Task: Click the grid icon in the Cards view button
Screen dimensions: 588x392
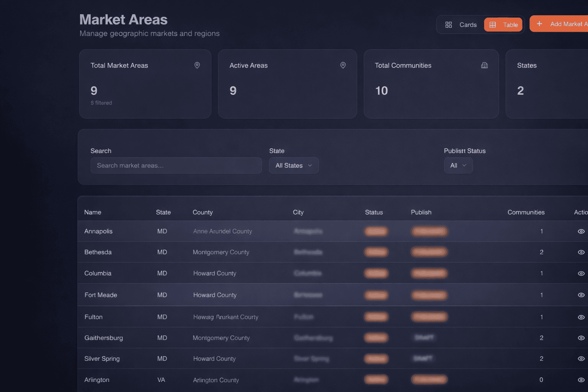Action: pyautogui.click(x=449, y=24)
